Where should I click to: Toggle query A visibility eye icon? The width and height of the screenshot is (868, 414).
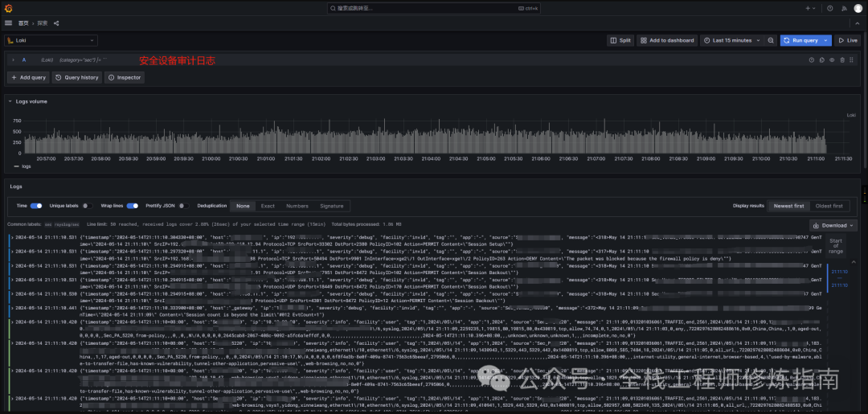pyautogui.click(x=832, y=59)
